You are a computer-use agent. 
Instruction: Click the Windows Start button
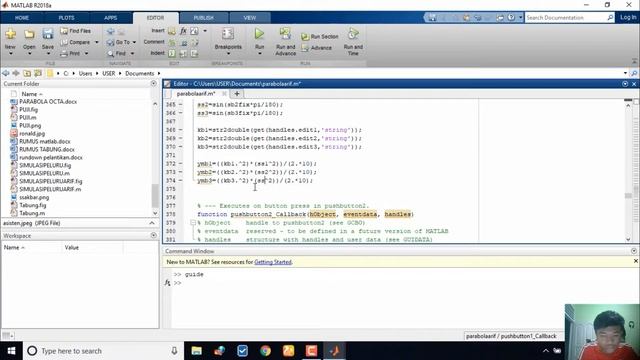11,351
